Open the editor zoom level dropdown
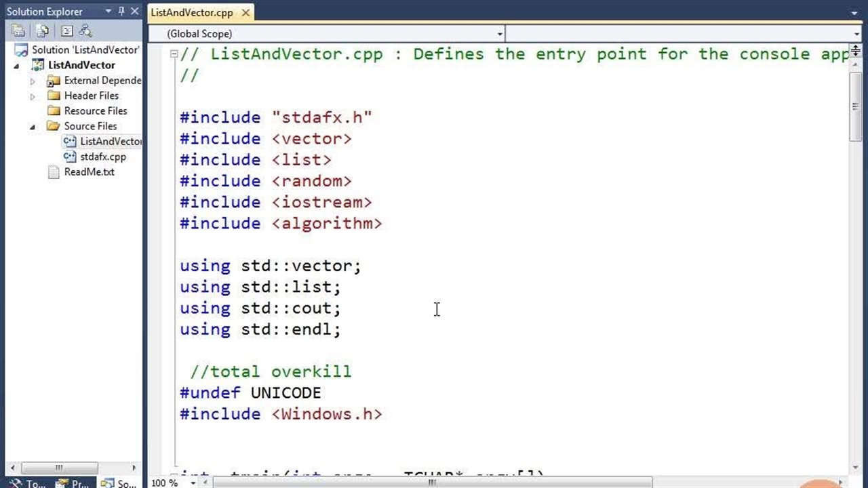The height and width of the screenshot is (488, 868). pos(194,483)
